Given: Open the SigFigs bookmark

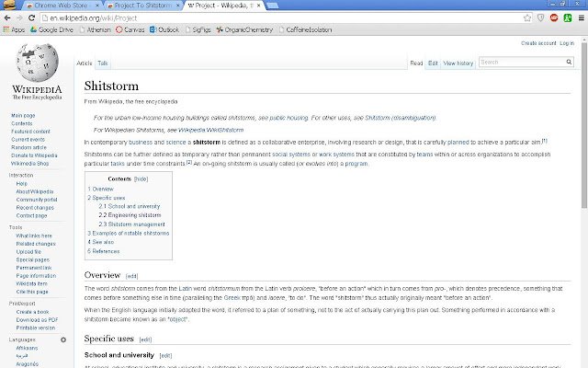Looking at the screenshot, I should pyautogui.click(x=198, y=29).
